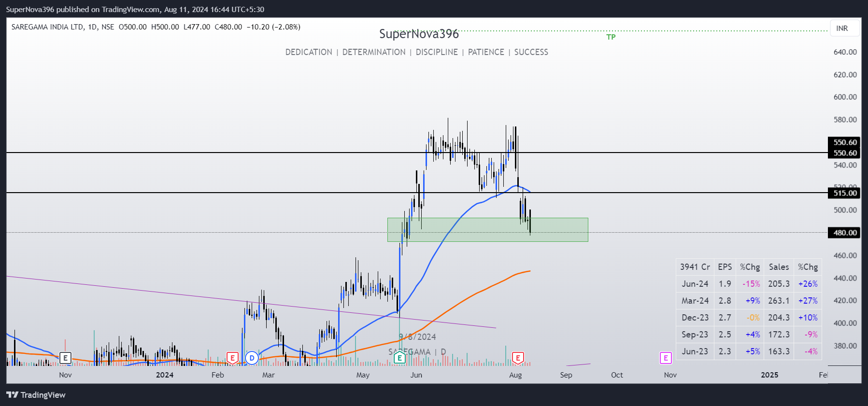
Task: Click the 2024 label on time axis
Action: (165, 375)
